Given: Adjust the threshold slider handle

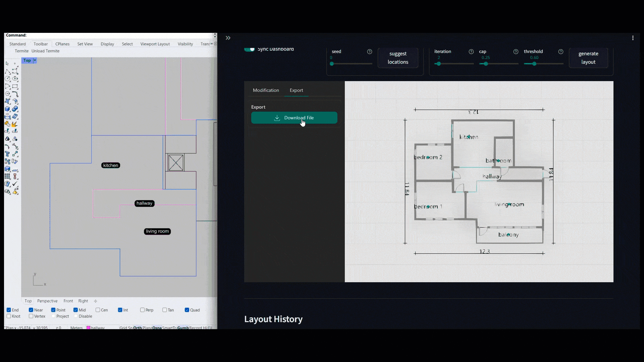Looking at the screenshot, I should click(534, 63).
